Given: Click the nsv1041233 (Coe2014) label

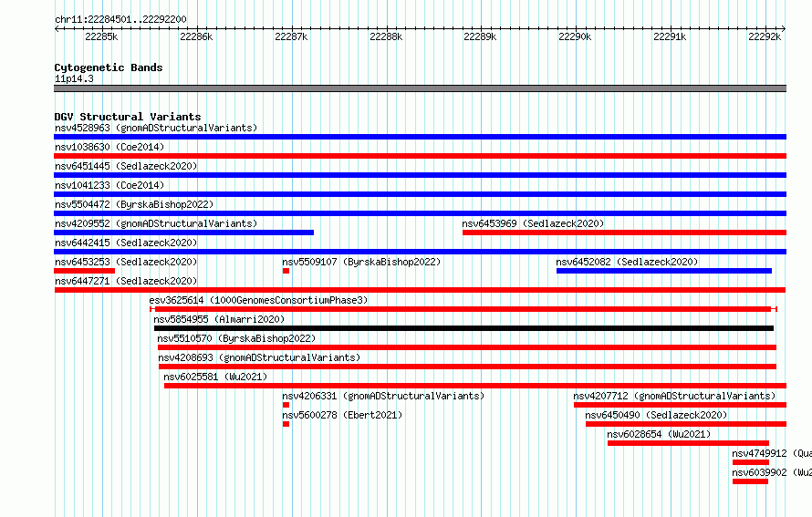Looking at the screenshot, I should (x=109, y=185).
